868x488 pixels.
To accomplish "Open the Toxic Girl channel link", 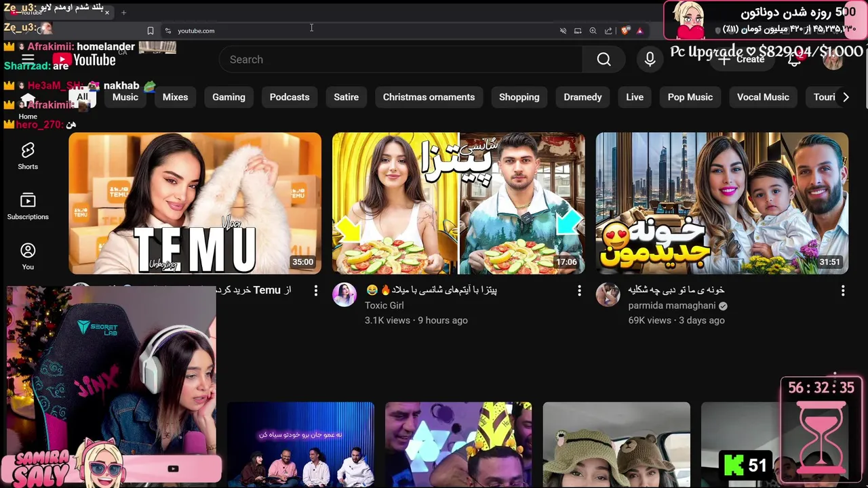I will coord(384,306).
